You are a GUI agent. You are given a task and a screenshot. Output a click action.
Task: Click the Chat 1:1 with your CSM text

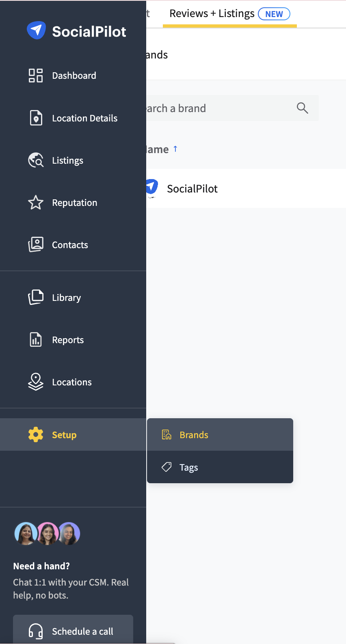click(x=71, y=589)
